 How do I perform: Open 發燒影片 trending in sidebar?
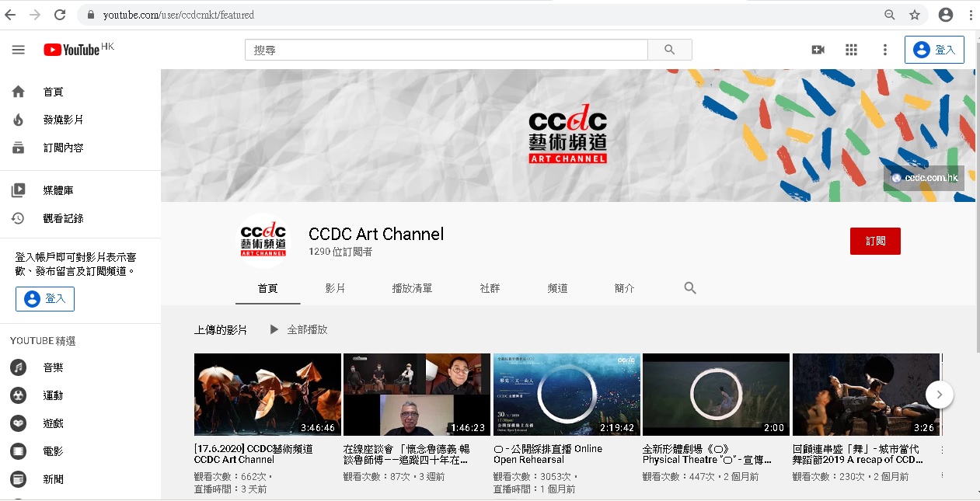(80, 120)
